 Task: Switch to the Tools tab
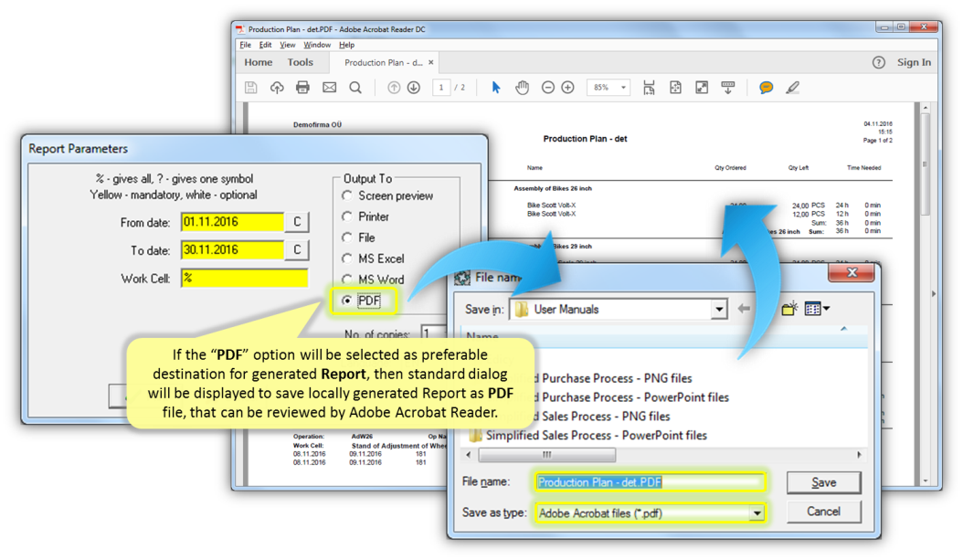(x=300, y=62)
